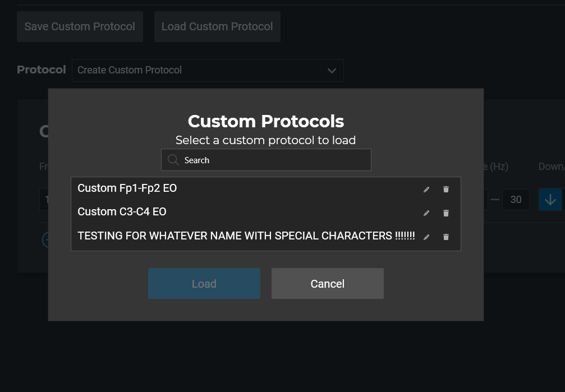This screenshot has height=392, width=565.
Task: Click the blue down arrow button
Action: 550,200
